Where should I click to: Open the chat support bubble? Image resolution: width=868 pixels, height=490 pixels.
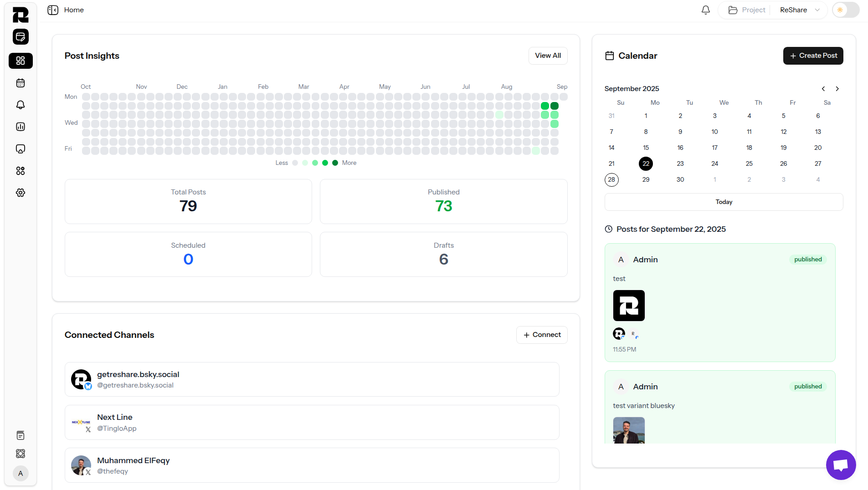[841, 465]
